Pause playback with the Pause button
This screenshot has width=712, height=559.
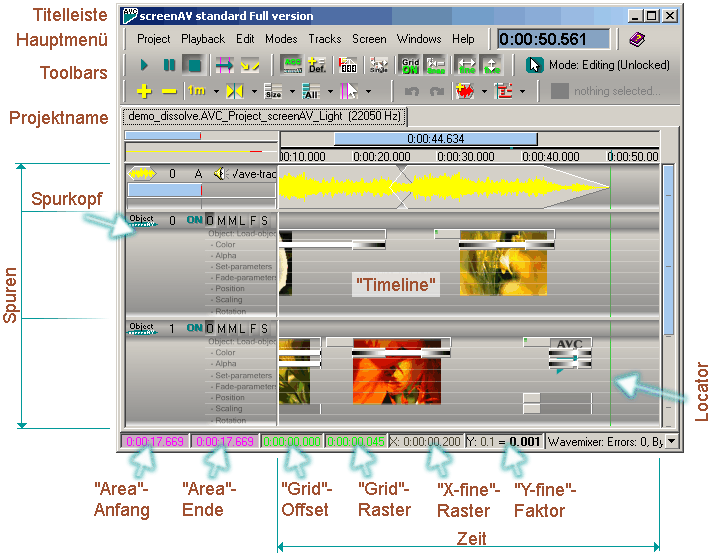click(x=169, y=65)
